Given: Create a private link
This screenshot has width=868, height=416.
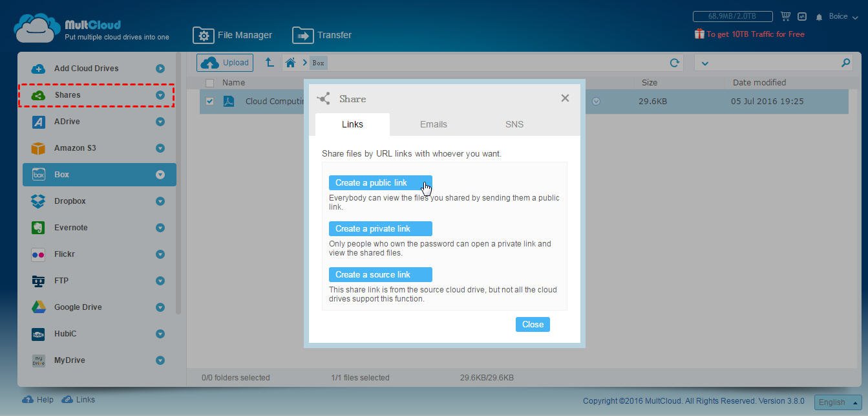Looking at the screenshot, I should pos(380,229).
